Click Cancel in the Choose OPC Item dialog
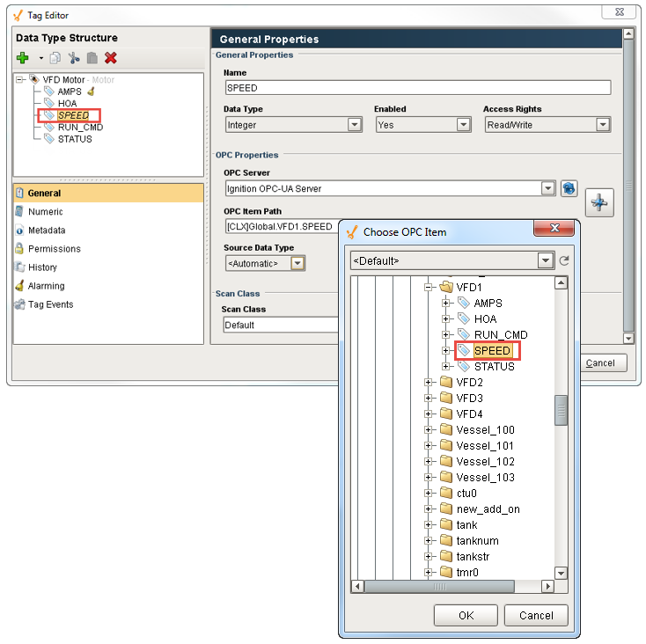 point(535,616)
